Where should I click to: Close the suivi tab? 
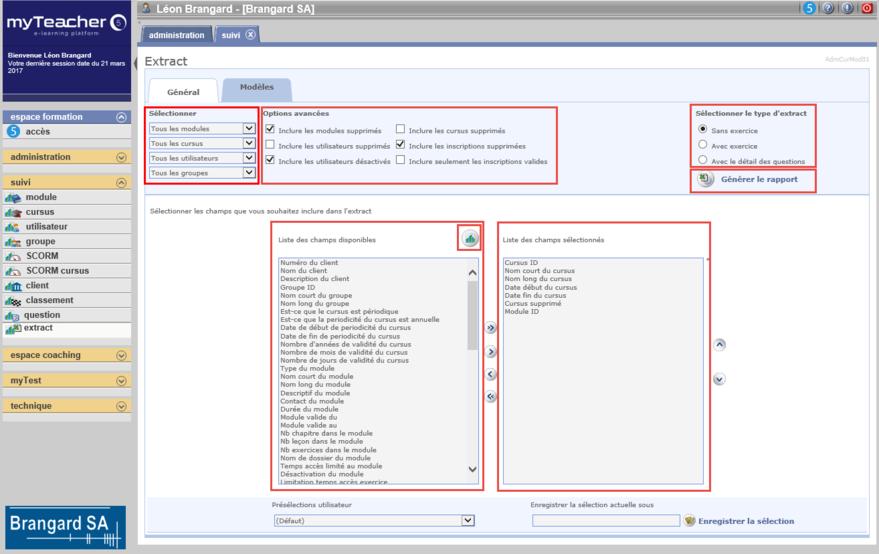(x=251, y=35)
